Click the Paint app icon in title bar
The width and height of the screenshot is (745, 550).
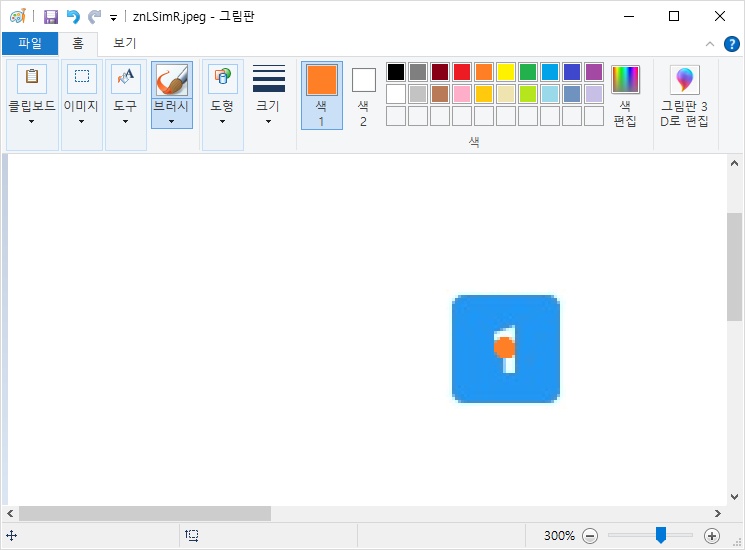pos(18,17)
